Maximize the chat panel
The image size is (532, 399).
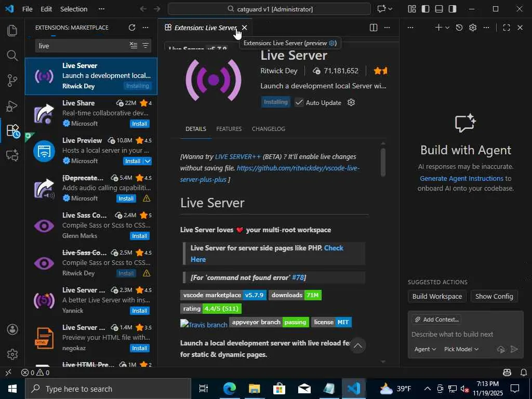[x=507, y=28]
